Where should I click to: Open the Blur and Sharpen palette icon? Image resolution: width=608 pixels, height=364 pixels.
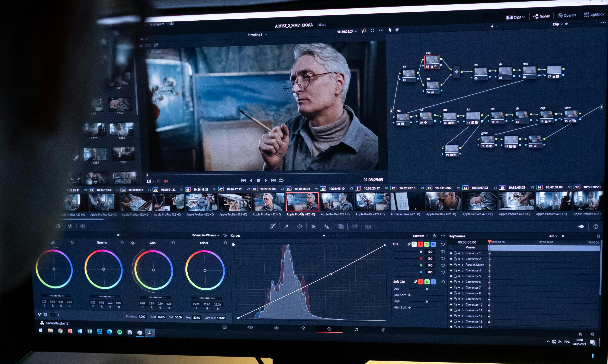pyautogui.click(x=327, y=226)
